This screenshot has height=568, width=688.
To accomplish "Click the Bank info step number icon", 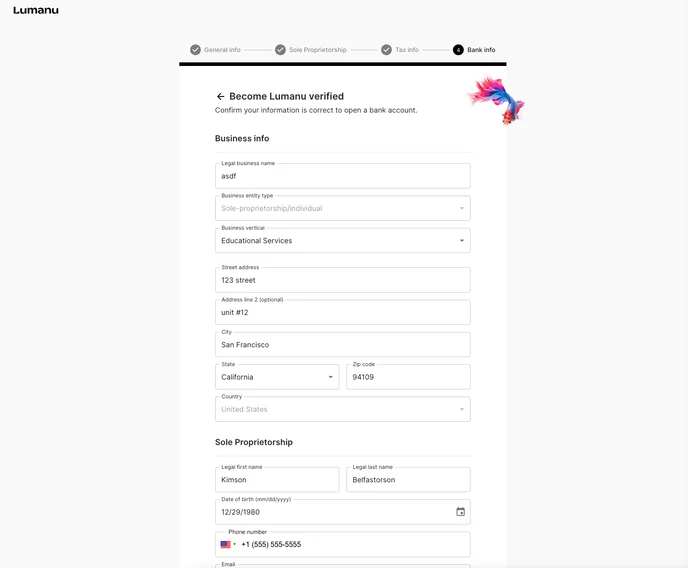I will (x=458, y=49).
